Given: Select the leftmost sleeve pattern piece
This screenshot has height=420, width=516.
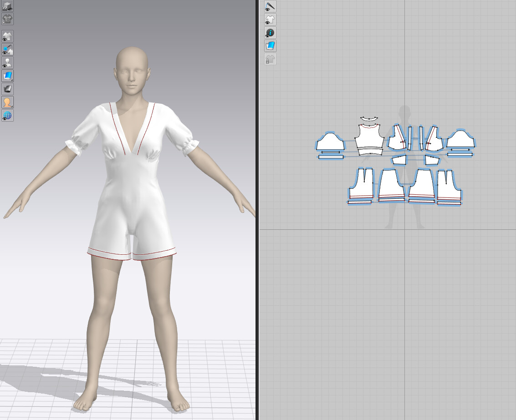Looking at the screenshot, I should pyautogui.click(x=330, y=142).
